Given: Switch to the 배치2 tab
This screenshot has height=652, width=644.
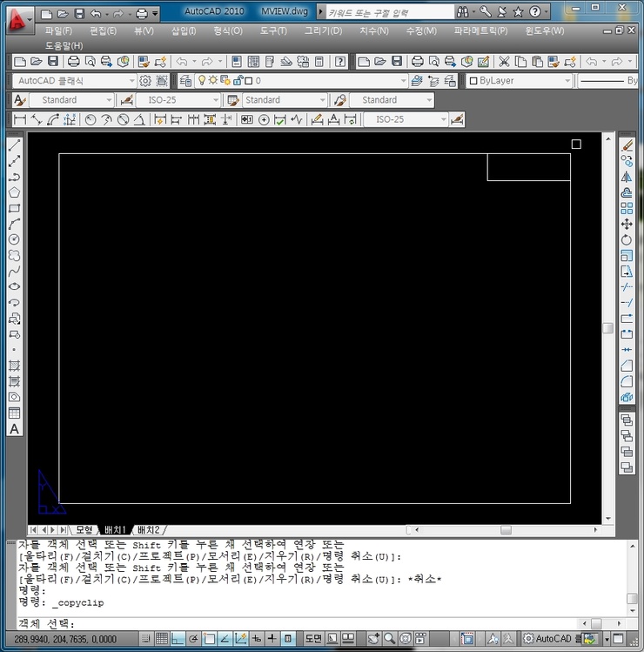Looking at the screenshot, I should pos(149,530).
